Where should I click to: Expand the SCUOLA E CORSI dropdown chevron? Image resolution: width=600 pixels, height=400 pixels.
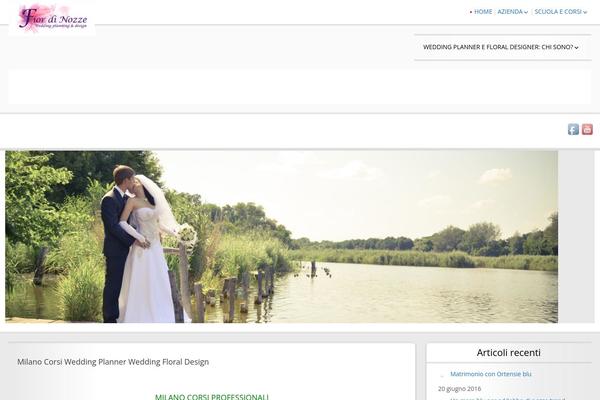tap(585, 12)
